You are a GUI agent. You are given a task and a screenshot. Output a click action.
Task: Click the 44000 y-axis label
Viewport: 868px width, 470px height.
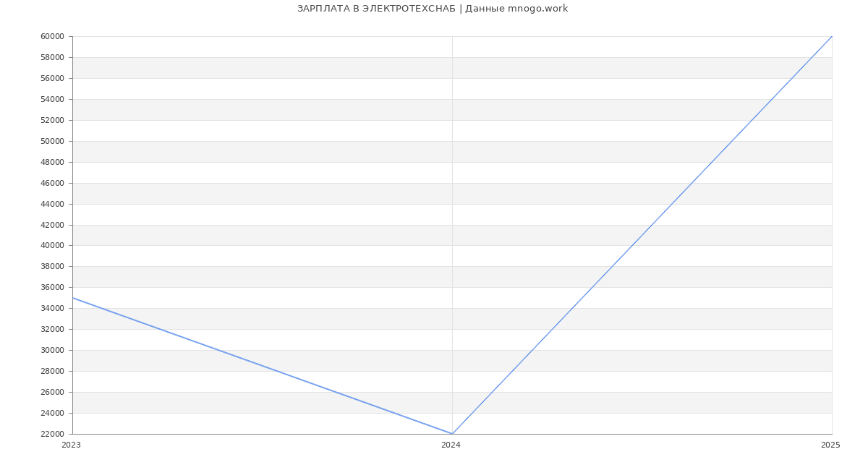[x=53, y=204]
